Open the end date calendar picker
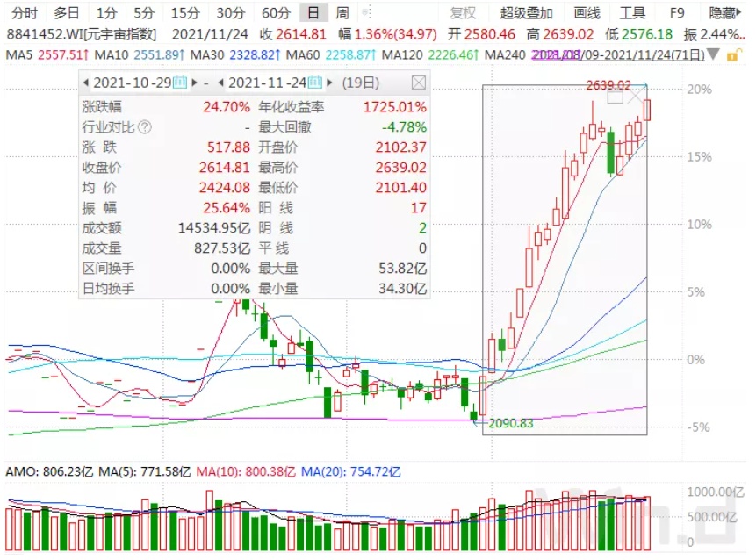756x560 pixels. pyautogui.click(x=316, y=83)
